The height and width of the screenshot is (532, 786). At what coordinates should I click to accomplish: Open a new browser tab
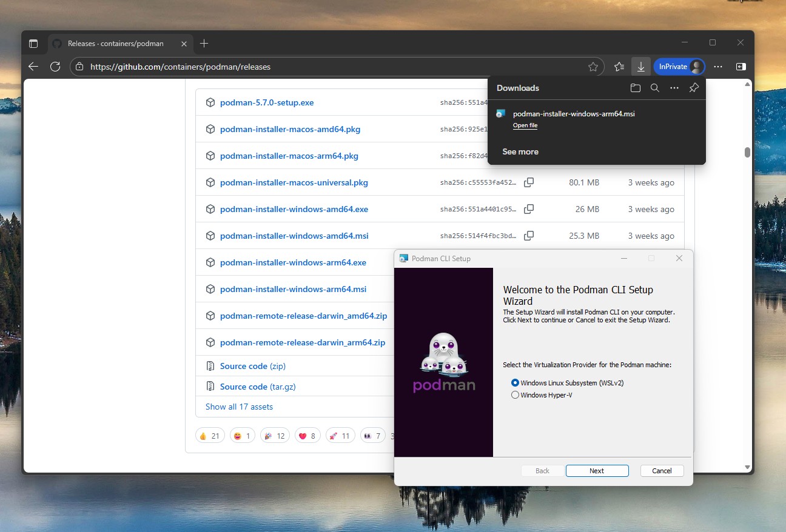point(204,44)
